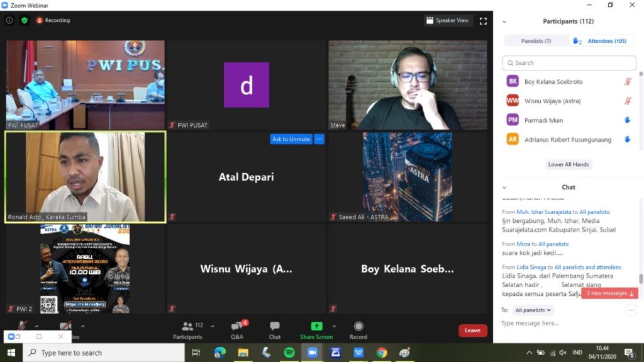Open File Explorer from taskbar
This screenshot has width=644, height=362.
pos(243,353)
